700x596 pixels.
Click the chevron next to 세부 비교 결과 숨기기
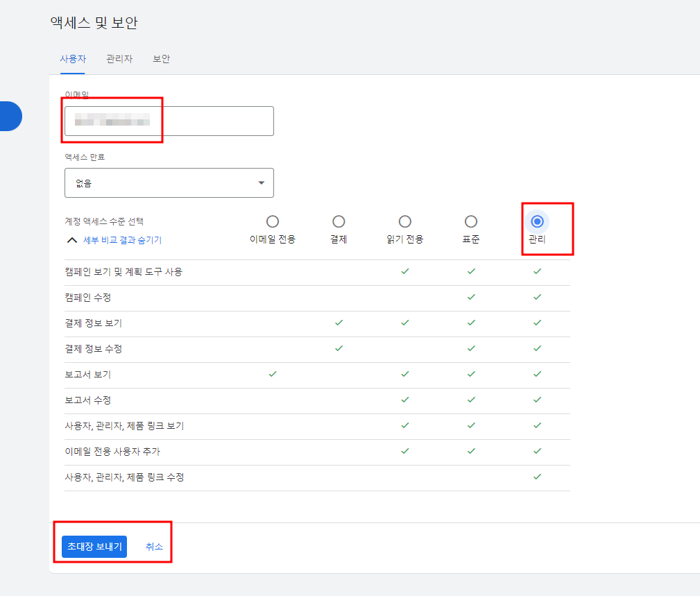point(72,239)
